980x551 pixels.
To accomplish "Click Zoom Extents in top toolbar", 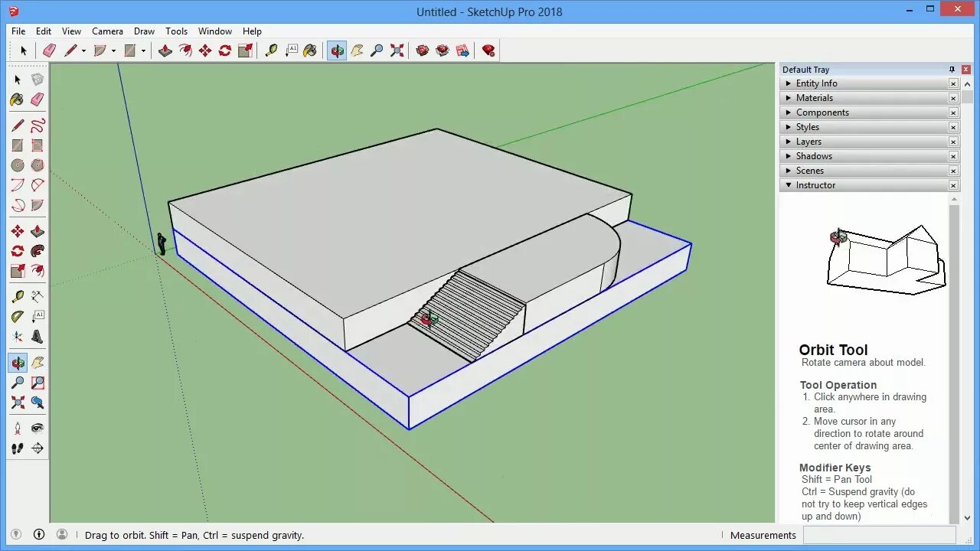I will point(397,51).
